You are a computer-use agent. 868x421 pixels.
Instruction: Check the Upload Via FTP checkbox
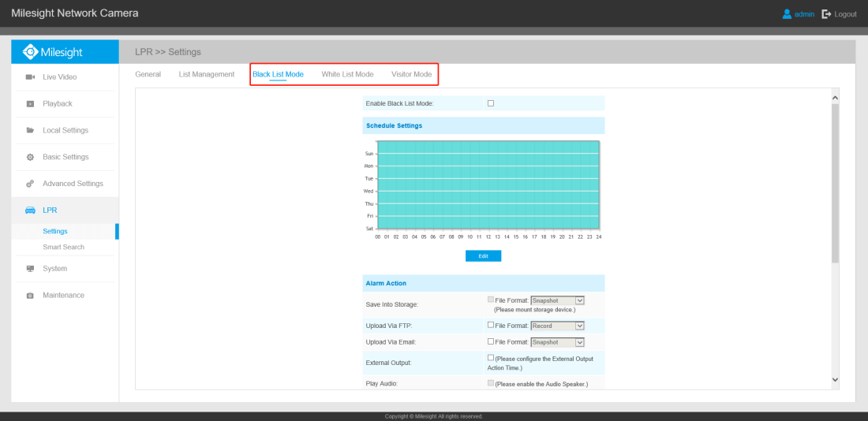[x=491, y=325]
